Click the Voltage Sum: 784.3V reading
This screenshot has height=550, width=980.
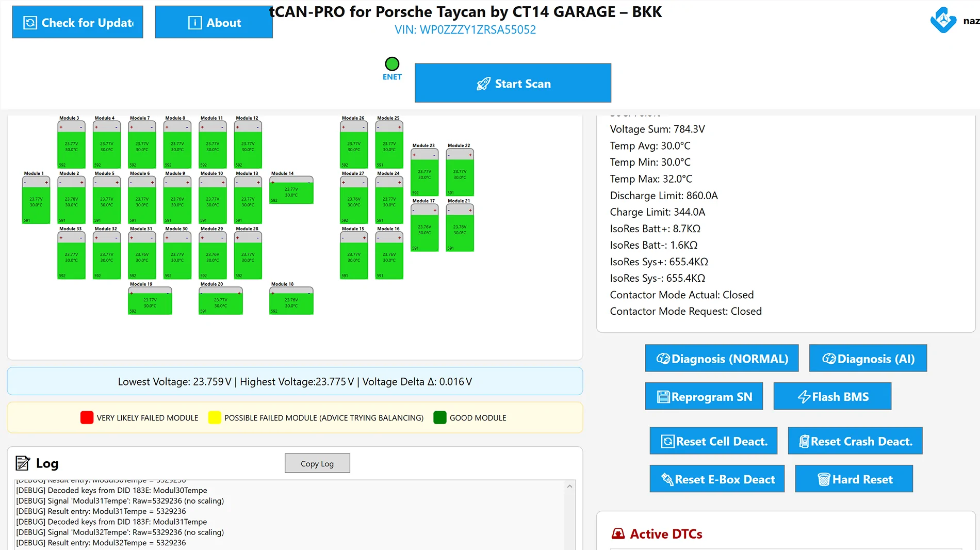(657, 129)
